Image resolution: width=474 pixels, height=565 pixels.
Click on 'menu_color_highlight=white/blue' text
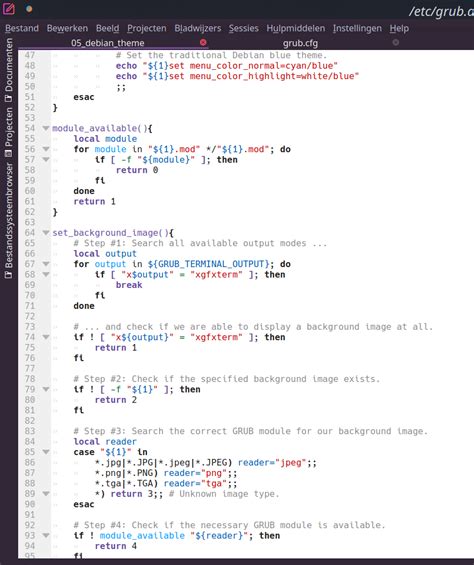pyautogui.click(x=272, y=76)
